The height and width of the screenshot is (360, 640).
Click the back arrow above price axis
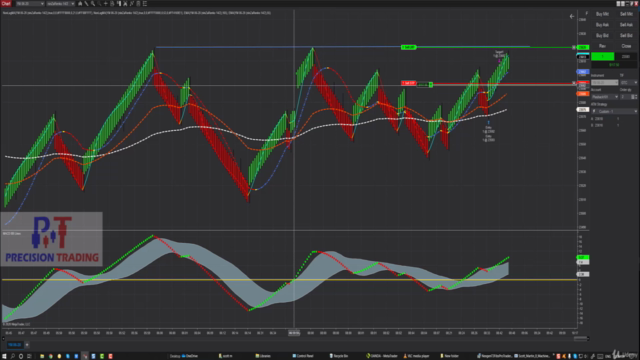coord(572,16)
